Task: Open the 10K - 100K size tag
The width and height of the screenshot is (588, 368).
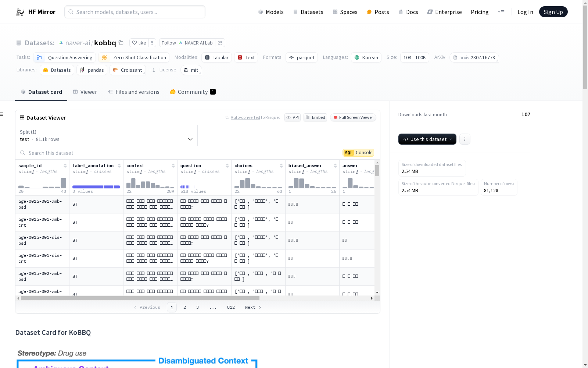Action: click(x=415, y=57)
